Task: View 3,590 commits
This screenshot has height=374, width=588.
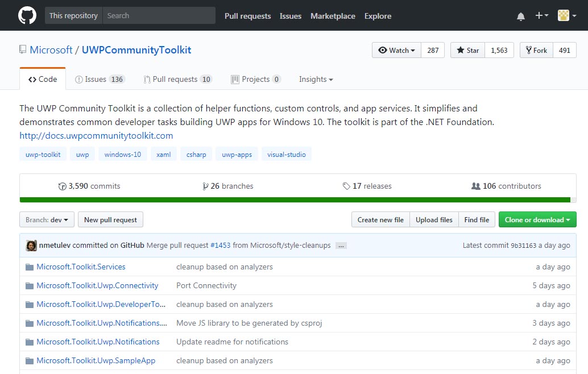Action: click(x=89, y=186)
